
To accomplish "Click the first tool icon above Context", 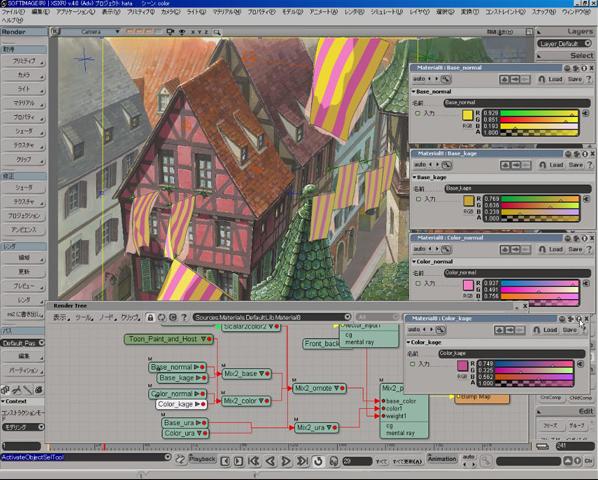I will click(x=5, y=390).
